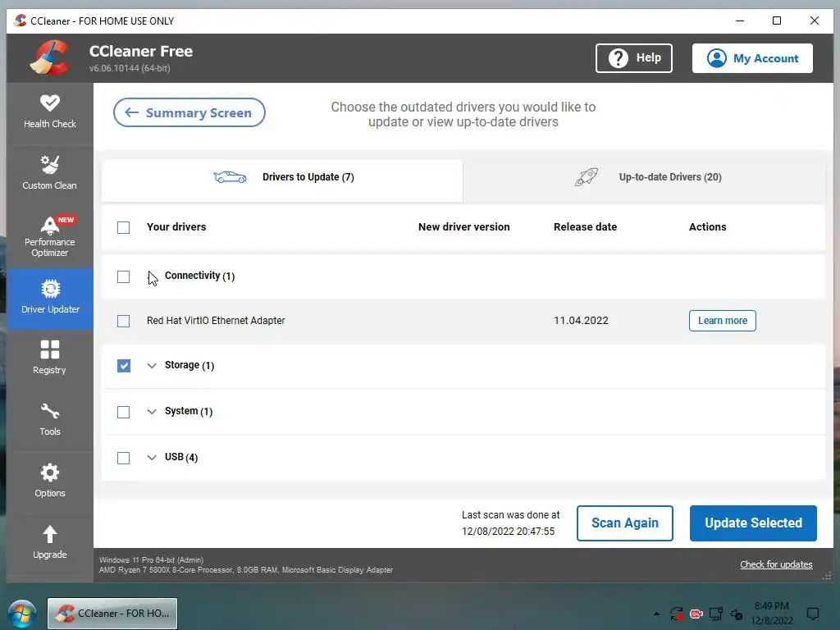Click the Storage (1) category label
The image size is (840, 630).
tap(189, 365)
